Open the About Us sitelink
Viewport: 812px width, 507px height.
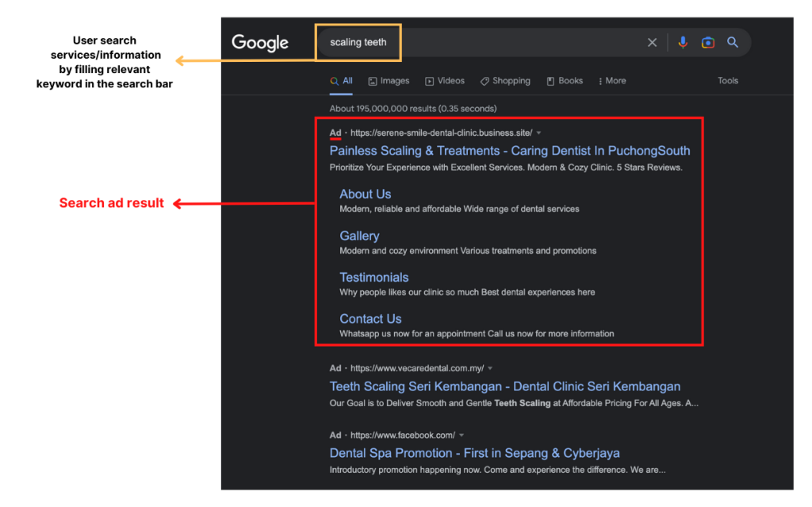pos(365,194)
